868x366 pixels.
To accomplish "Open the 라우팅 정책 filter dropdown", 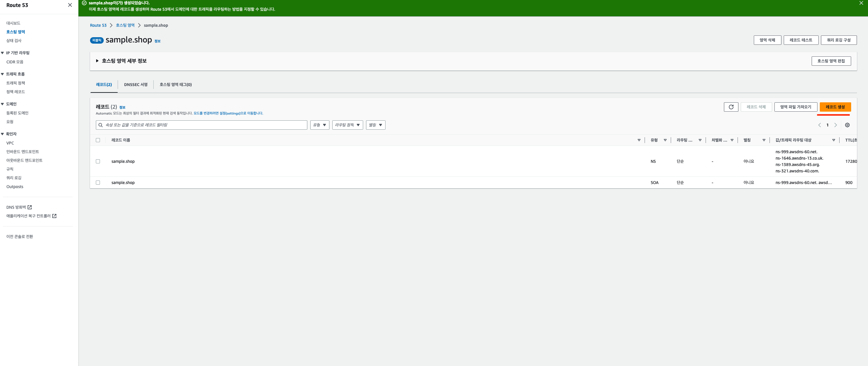I will click(347, 125).
